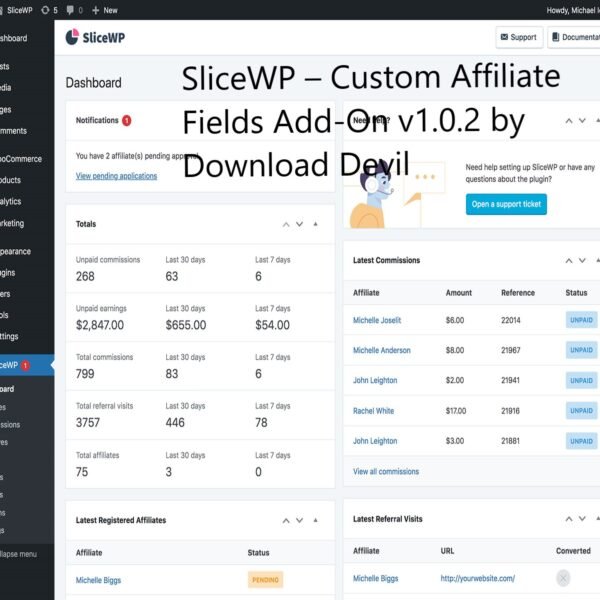
Task: Open Michelle Biggs in Referral Visits
Action: coord(375,578)
